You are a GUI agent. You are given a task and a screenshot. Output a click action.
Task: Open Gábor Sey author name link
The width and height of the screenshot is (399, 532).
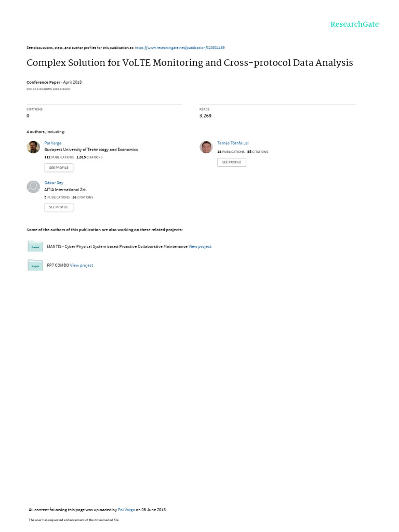[54, 183]
